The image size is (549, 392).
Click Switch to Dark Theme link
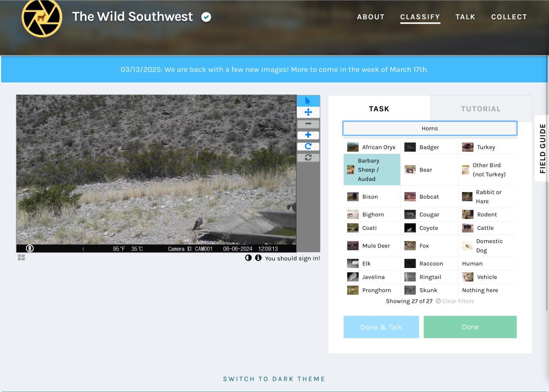pyautogui.click(x=274, y=379)
